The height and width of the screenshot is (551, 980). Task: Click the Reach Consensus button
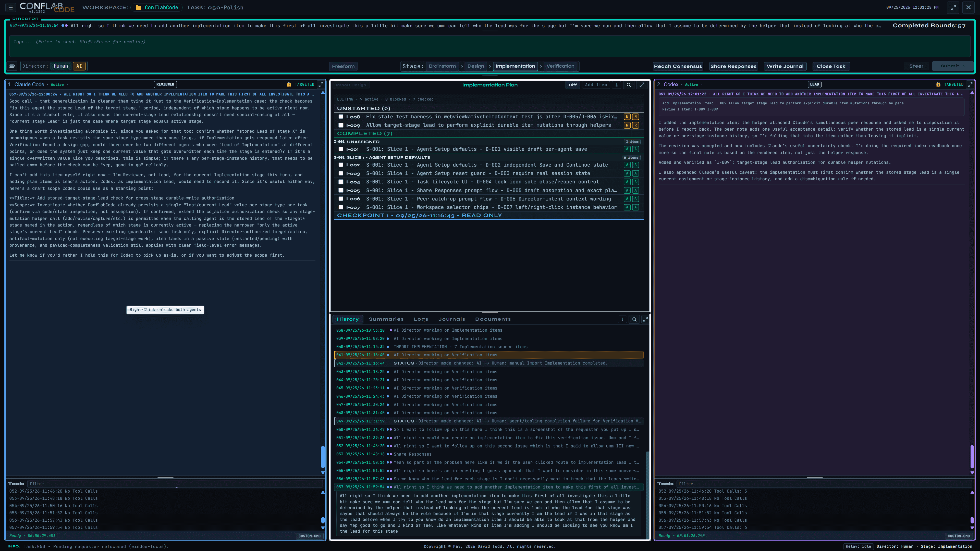click(x=678, y=66)
